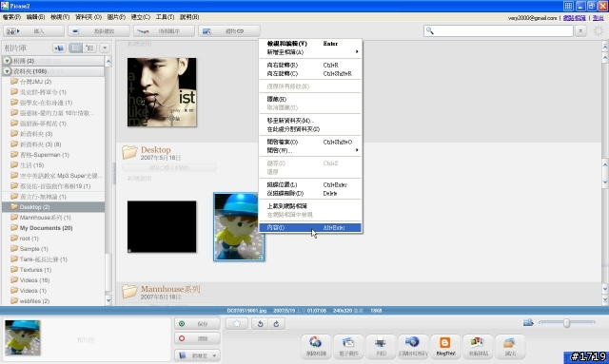Adjust the thumbnail size slider handle
The width and height of the screenshot is (609, 364).
coord(567,323)
